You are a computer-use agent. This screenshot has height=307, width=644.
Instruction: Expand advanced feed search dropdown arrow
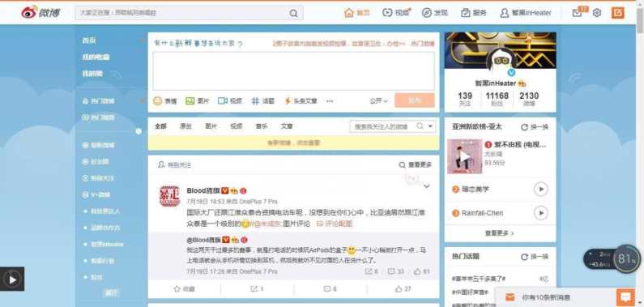click(x=430, y=126)
